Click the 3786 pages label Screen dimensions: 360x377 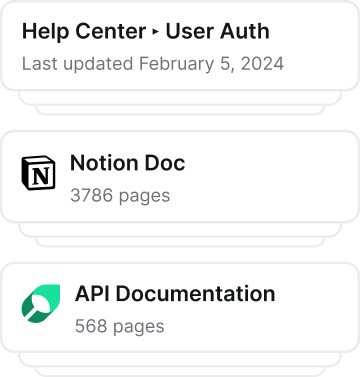120,195
